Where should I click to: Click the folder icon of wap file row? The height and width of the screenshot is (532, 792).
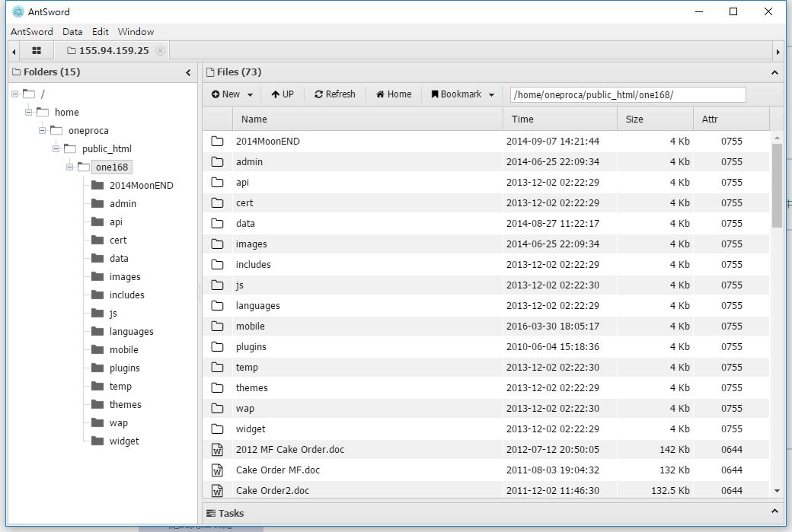pos(217,409)
